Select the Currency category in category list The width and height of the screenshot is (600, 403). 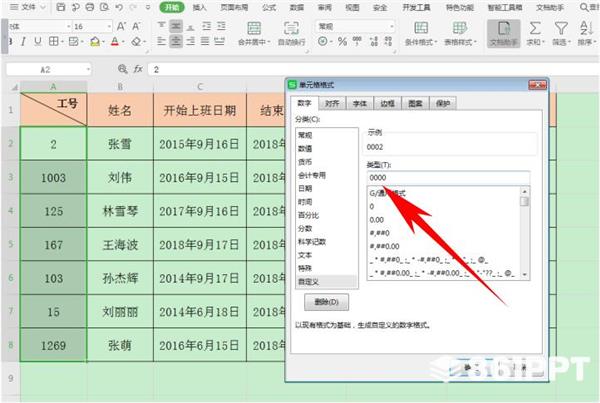tap(326, 162)
